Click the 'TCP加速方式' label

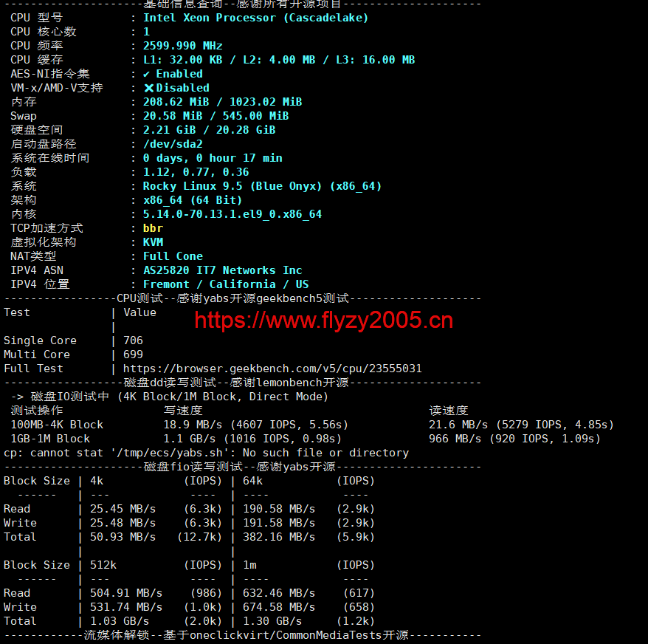point(46,228)
